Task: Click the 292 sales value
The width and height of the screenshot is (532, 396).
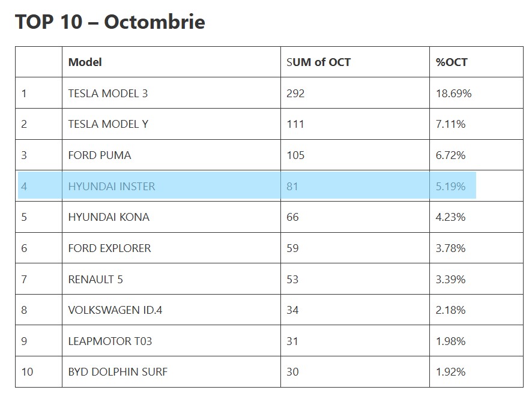Action: pos(295,93)
